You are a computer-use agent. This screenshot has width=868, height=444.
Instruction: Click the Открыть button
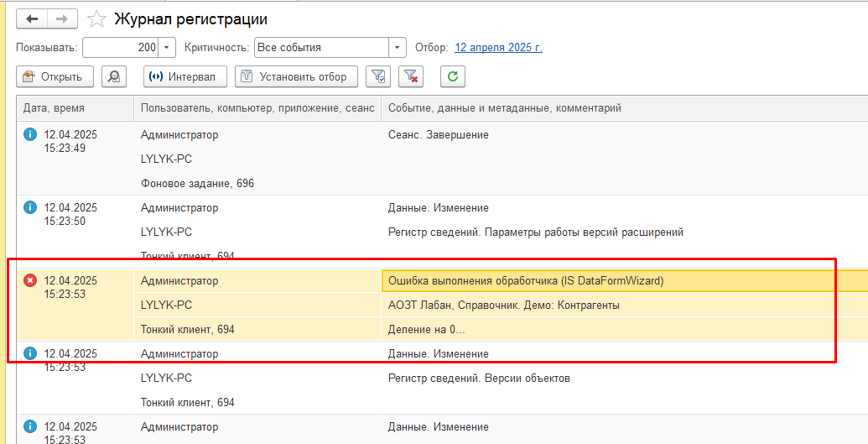point(55,76)
